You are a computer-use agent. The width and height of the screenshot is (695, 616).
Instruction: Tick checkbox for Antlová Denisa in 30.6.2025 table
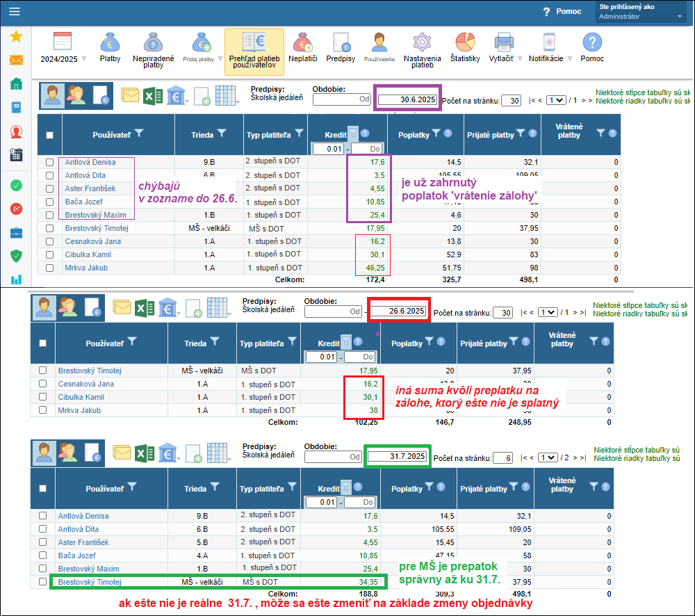(49, 162)
